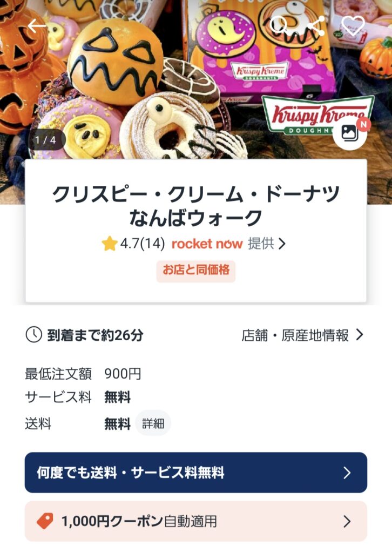Expand chevron on the coupon banner
The width and height of the screenshot is (392, 553).
pyautogui.click(x=347, y=521)
